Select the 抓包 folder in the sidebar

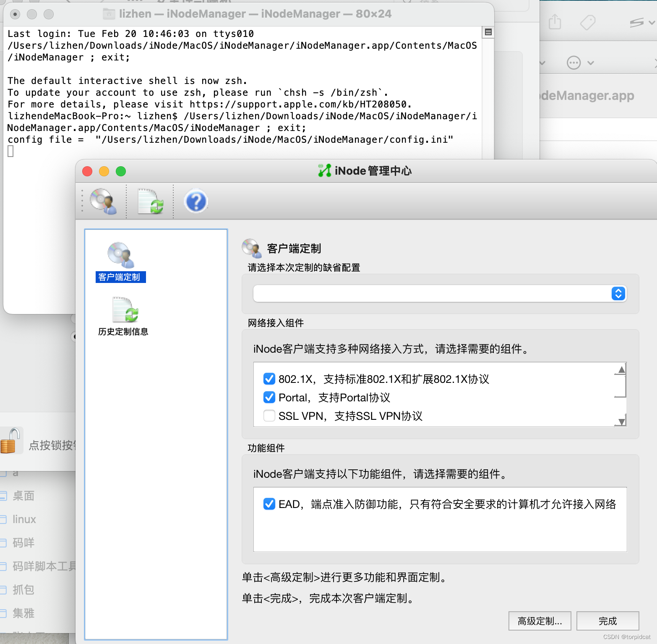(x=23, y=590)
